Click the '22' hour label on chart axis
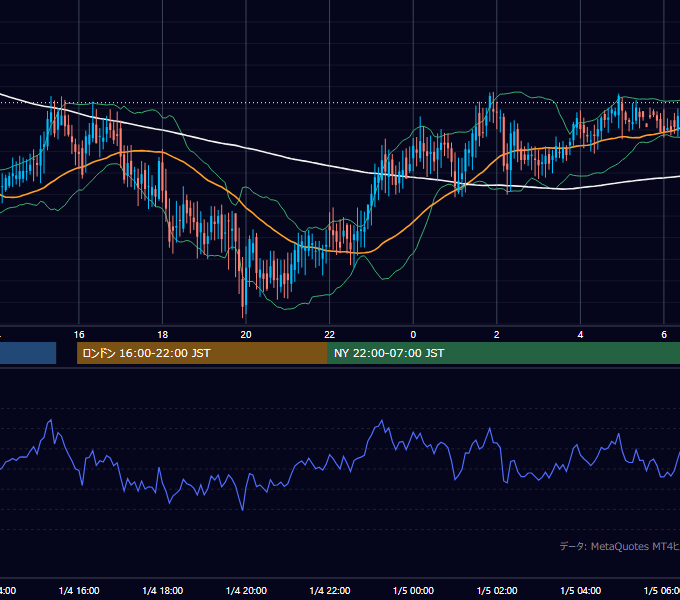This screenshot has height=600, width=680. click(330, 335)
